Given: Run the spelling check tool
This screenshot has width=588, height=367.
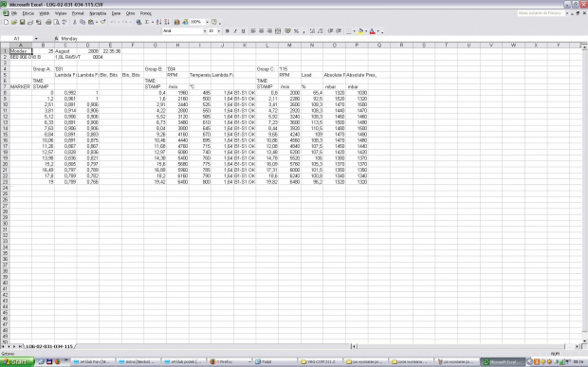Looking at the screenshot, I should coord(64,22).
